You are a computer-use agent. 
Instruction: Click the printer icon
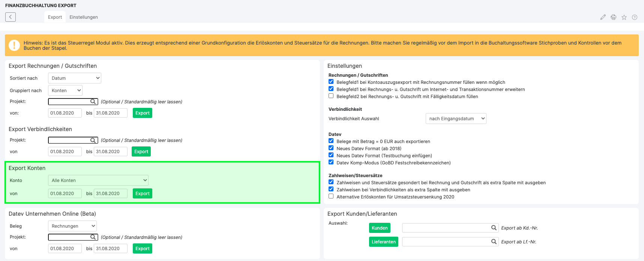tap(613, 17)
